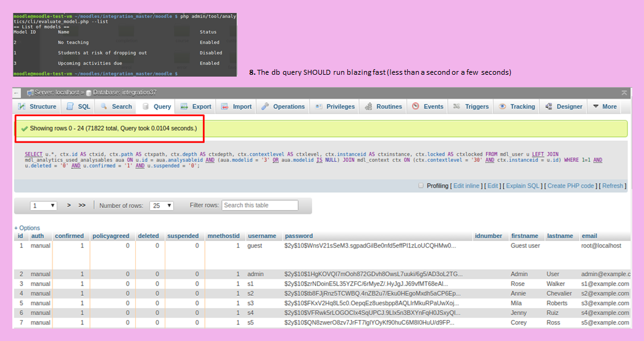Expand the More dropdown menu
Image resolution: width=644 pixels, height=341 pixels.
[605, 106]
